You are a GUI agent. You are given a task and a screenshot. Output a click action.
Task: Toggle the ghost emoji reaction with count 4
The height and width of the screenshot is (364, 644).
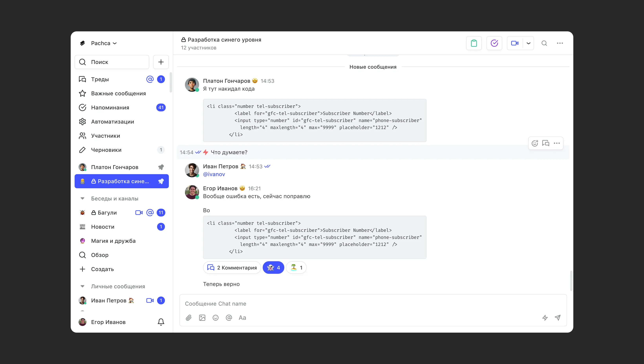pyautogui.click(x=273, y=268)
